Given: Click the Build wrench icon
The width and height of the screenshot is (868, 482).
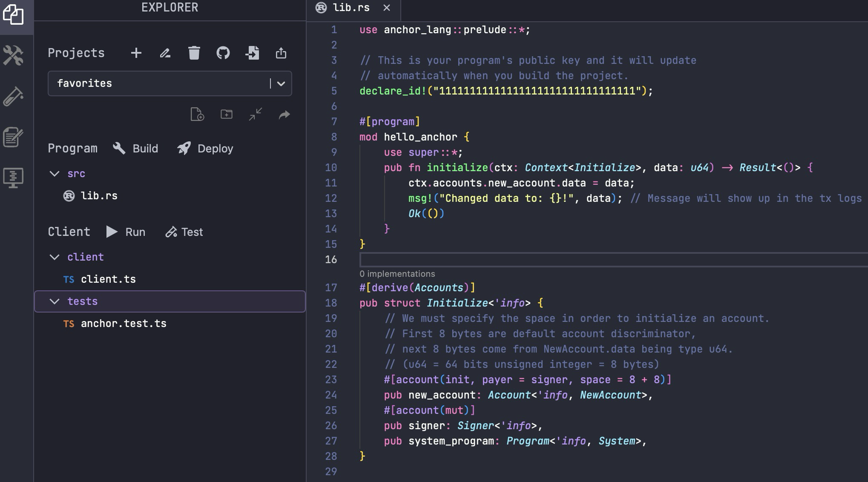Looking at the screenshot, I should (119, 148).
